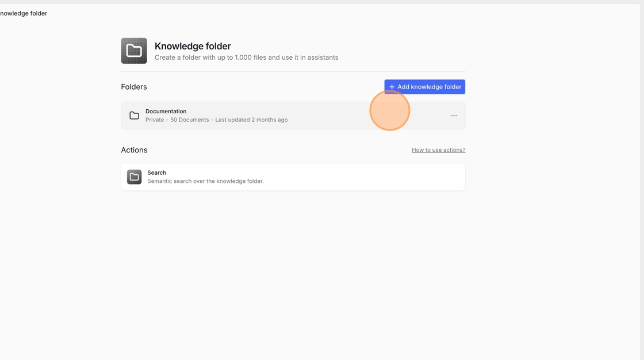Click the 'Add knowledge folder' label text
Image resolution: width=644 pixels, height=360 pixels.
coord(429,87)
